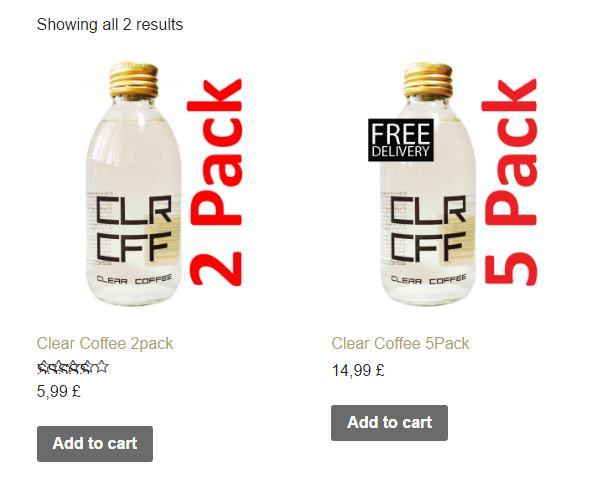Add Clear Coffee 5Pack to cart

(389, 423)
